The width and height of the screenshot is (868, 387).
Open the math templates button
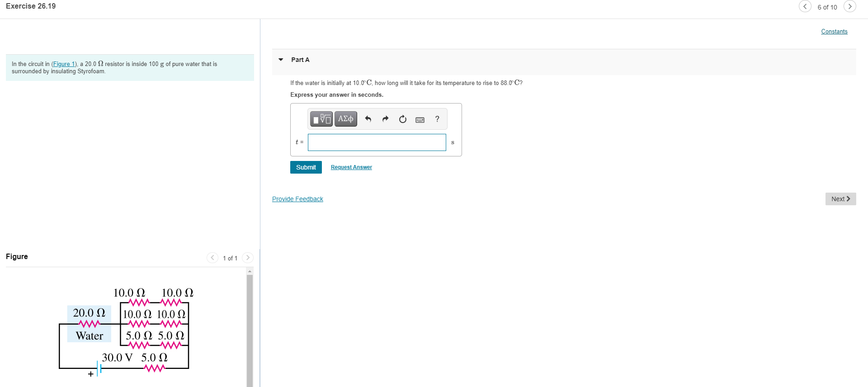point(321,119)
